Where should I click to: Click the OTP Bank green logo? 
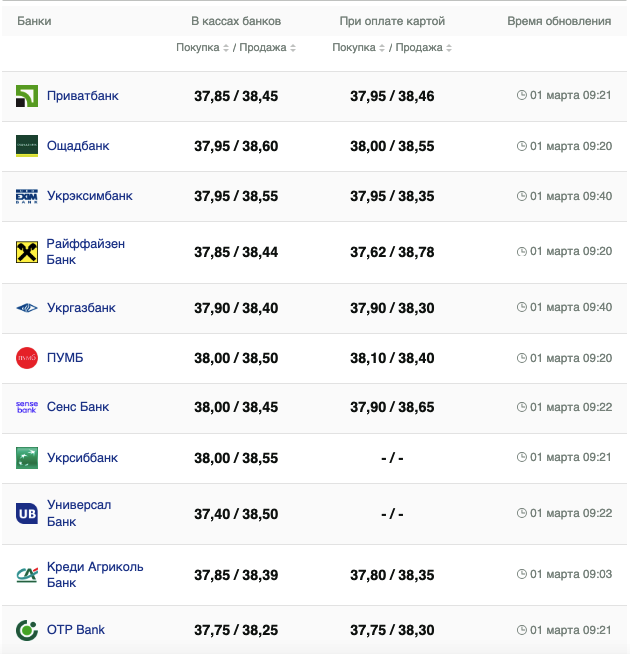coord(27,630)
